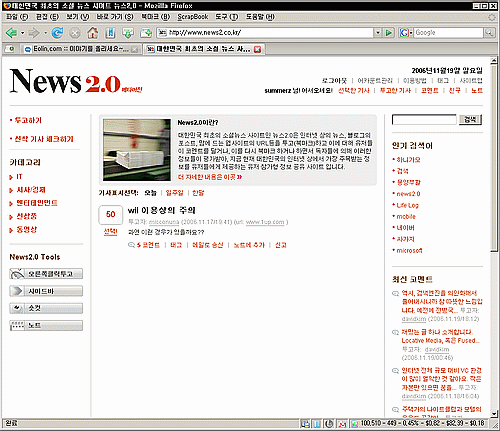Click the green download arrow toolbar icon
The height and width of the screenshot is (431, 500).
coord(128,33)
